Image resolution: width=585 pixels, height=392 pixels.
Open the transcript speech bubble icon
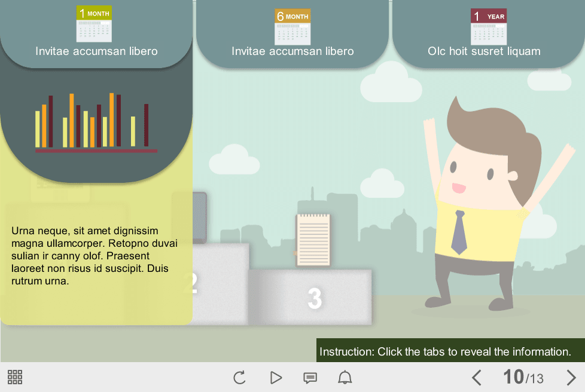click(x=309, y=377)
